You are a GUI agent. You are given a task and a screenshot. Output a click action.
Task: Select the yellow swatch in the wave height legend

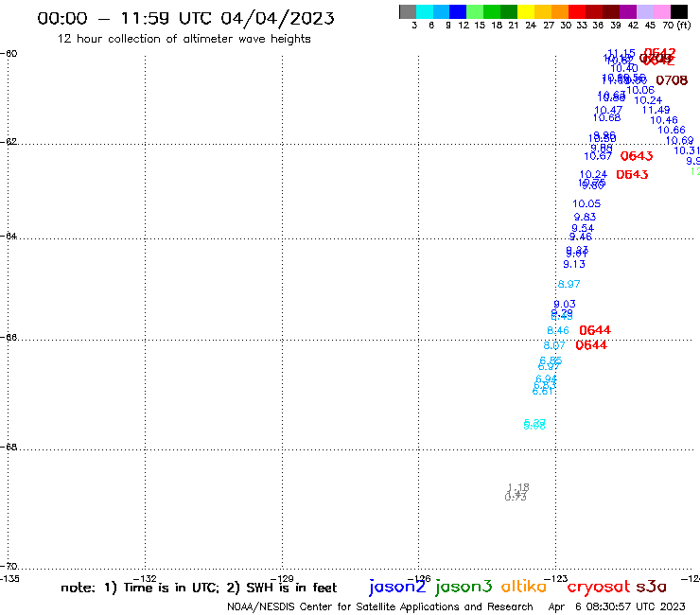point(526,11)
